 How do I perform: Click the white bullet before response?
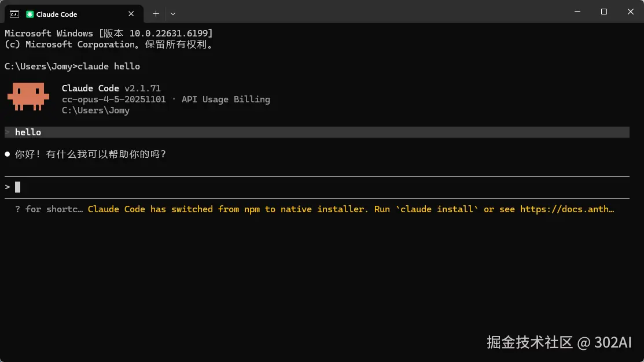click(8, 154)
